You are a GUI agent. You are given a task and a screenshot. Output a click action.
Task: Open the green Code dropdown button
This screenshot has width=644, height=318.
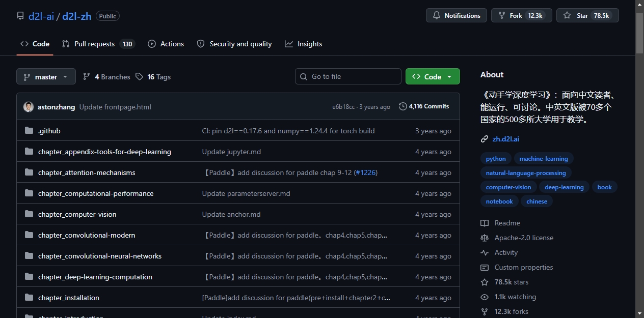pyautogui.click(x=433, y=76)
